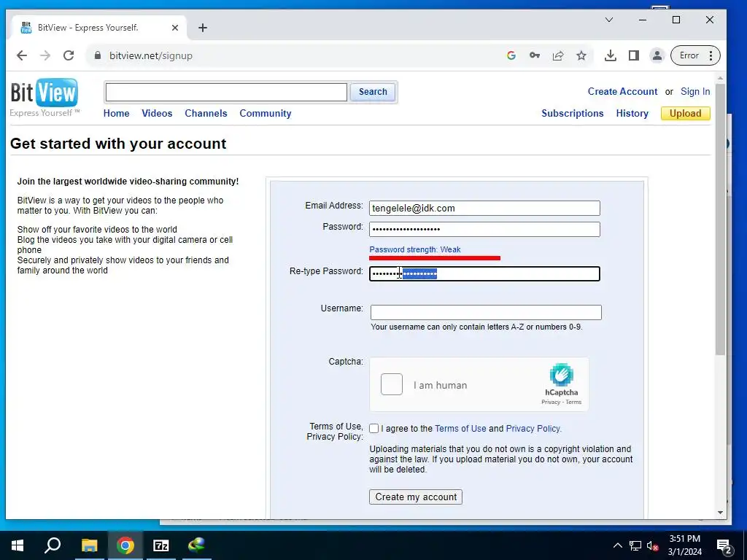Image resolution: width=747 pixels, height=560 pixels.
Task: Click the padlock site info icon
Action: point(98,55)
